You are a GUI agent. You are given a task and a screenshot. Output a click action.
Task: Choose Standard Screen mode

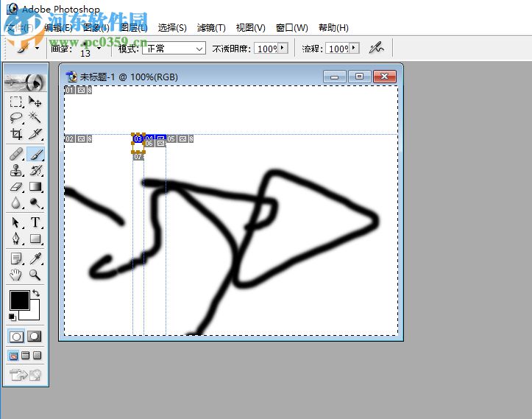point(13,356)
